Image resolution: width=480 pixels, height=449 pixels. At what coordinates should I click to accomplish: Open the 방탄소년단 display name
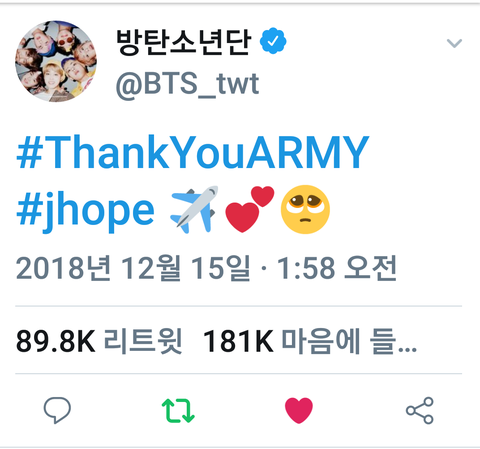(x=183, y=42)
